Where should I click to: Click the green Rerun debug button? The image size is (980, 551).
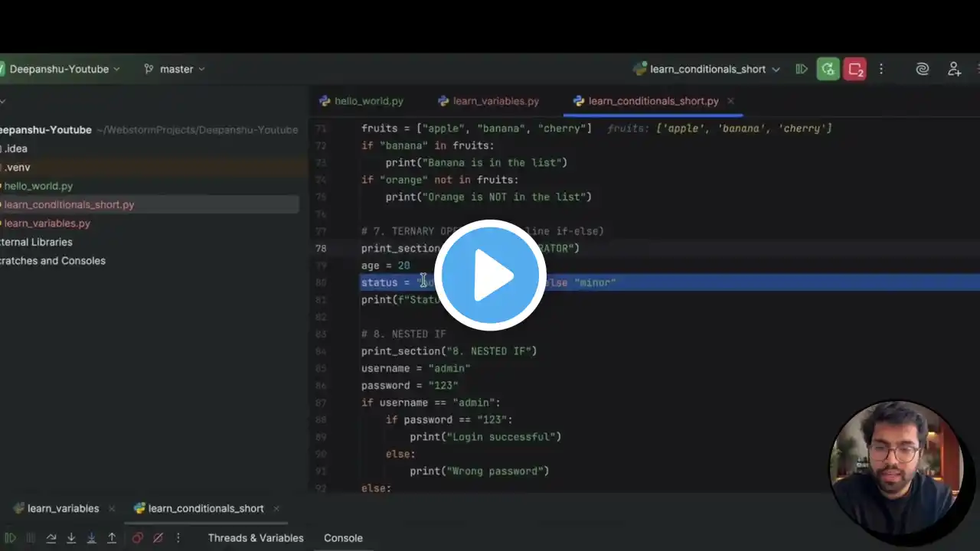[828, 69]
